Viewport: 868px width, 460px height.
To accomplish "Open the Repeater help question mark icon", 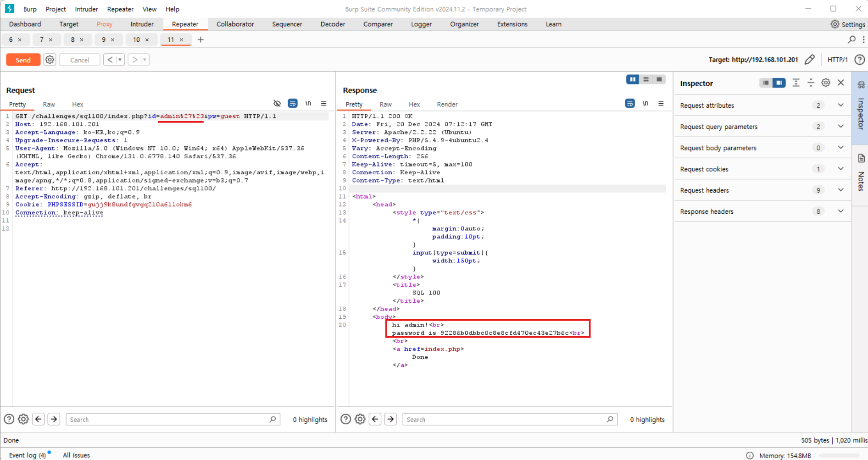I will [860, 60].
